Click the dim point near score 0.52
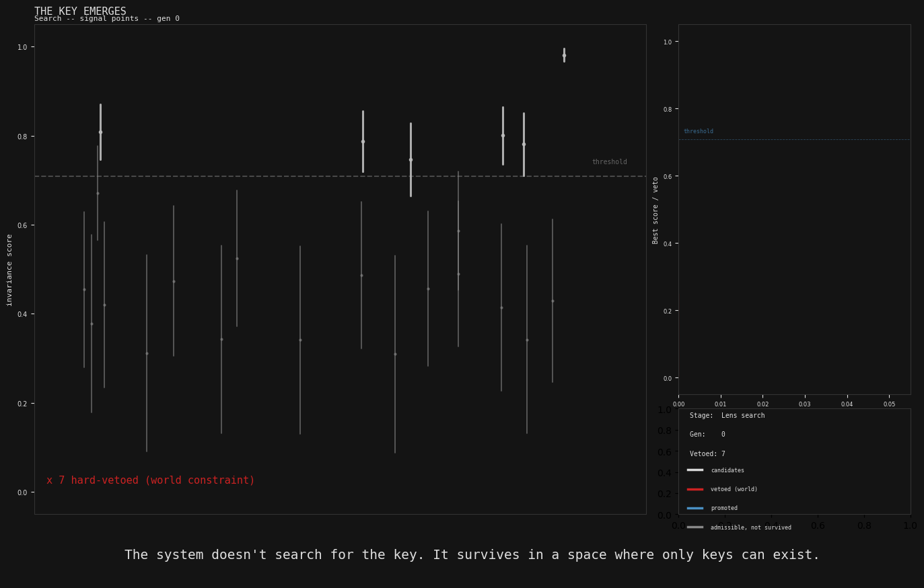Image resolution: width=924 pixels, height=588 pixels. click(x=237, y=258)
